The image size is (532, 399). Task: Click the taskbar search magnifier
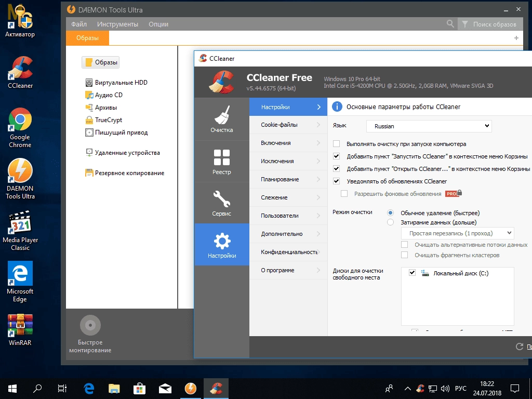coord(37,388)
